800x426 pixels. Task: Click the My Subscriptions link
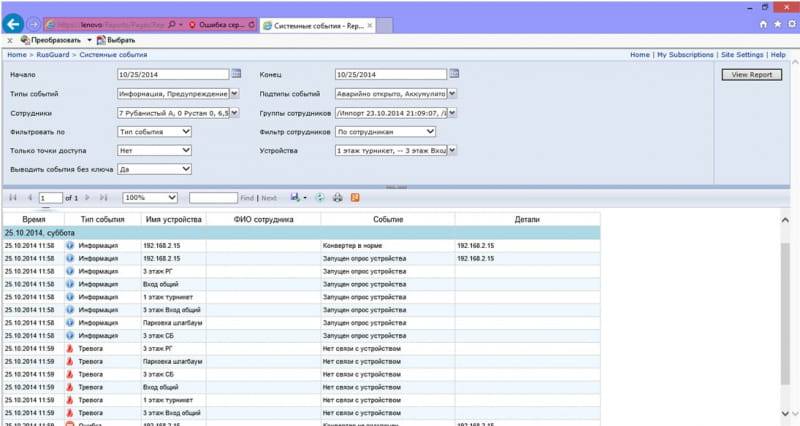685,55
